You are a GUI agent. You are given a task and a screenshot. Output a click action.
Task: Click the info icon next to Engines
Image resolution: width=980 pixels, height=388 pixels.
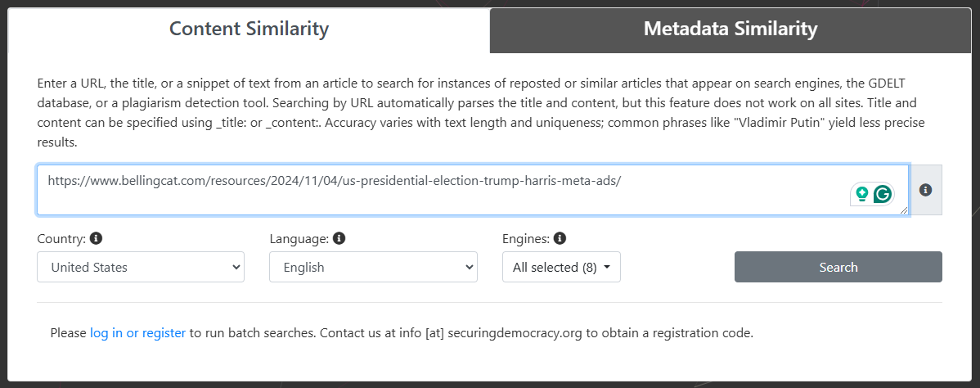[x=560, y=239]
